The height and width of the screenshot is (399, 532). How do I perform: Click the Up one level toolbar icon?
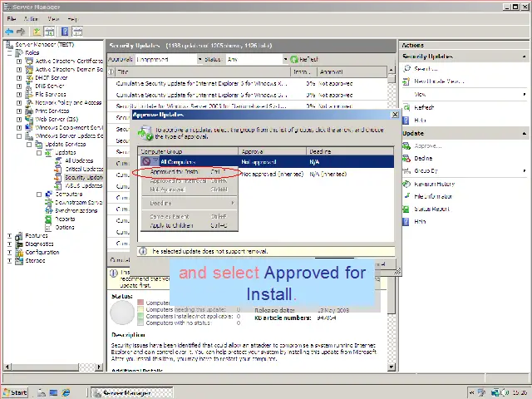[x=37, y=32]
